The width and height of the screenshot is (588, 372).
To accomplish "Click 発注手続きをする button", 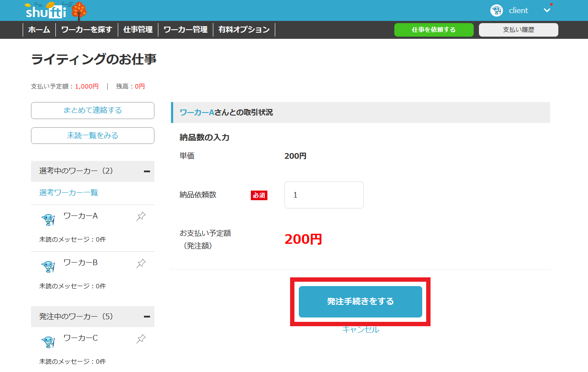I will coord(360,301).
